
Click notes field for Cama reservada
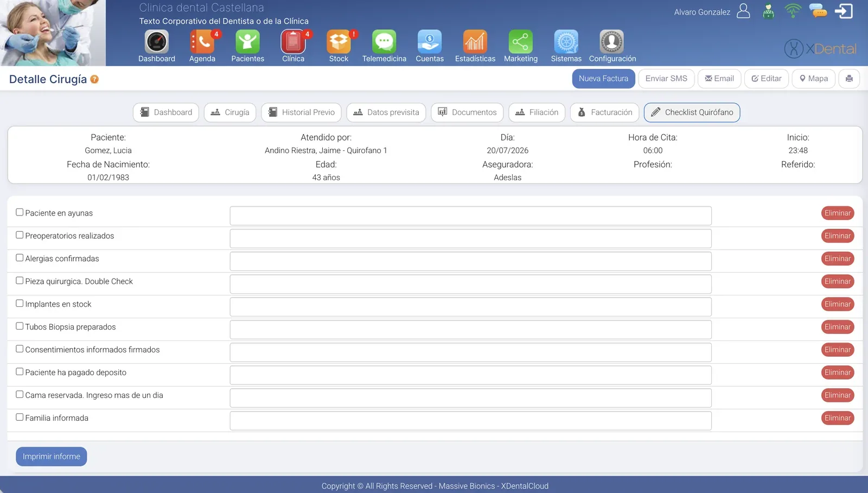click(471, 398)
